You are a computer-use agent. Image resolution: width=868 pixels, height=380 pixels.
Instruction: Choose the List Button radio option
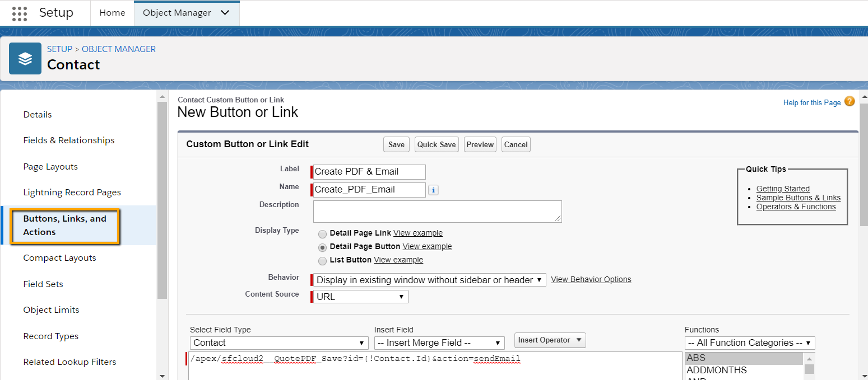click(x=322, y=261)
